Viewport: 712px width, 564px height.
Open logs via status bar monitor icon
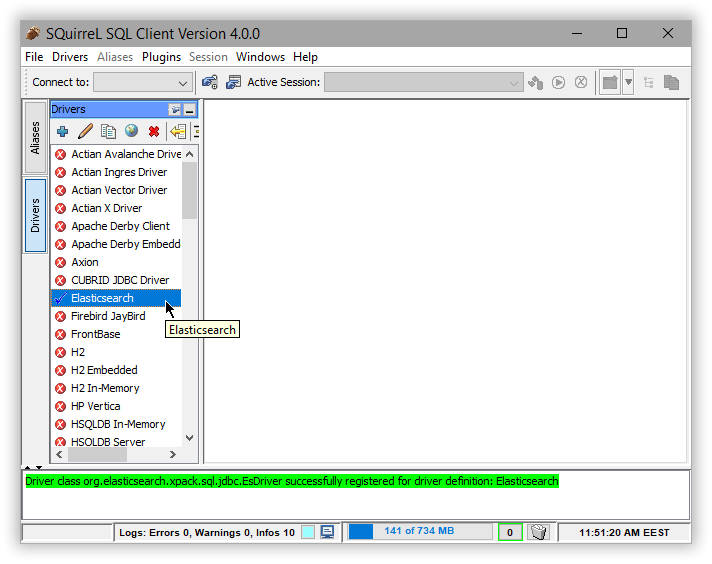pos(327,532)
